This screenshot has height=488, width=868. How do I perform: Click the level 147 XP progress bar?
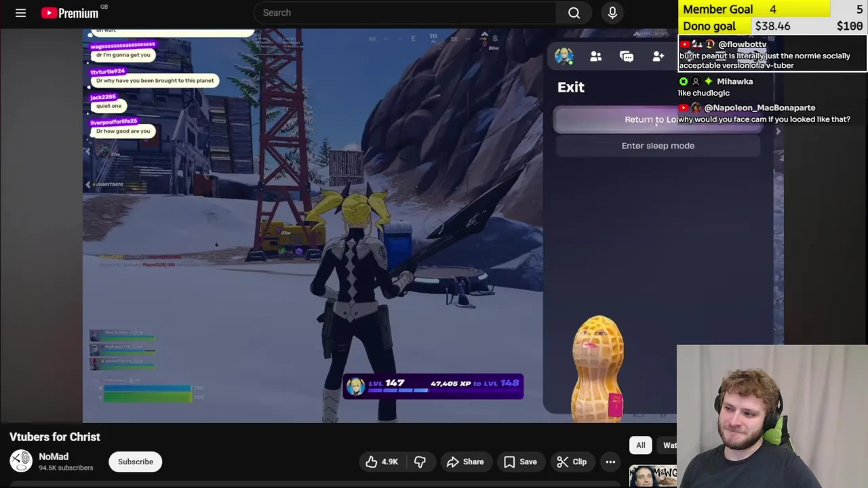coord(433,386)
